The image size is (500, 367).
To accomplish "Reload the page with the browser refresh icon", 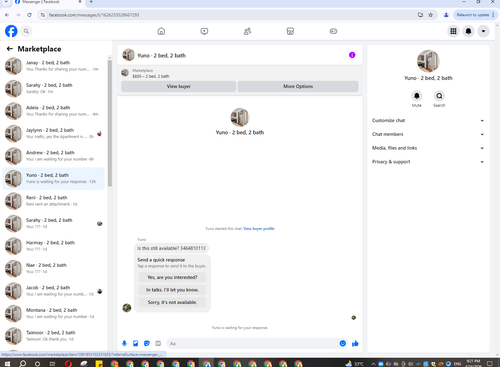I will (29, 15).
